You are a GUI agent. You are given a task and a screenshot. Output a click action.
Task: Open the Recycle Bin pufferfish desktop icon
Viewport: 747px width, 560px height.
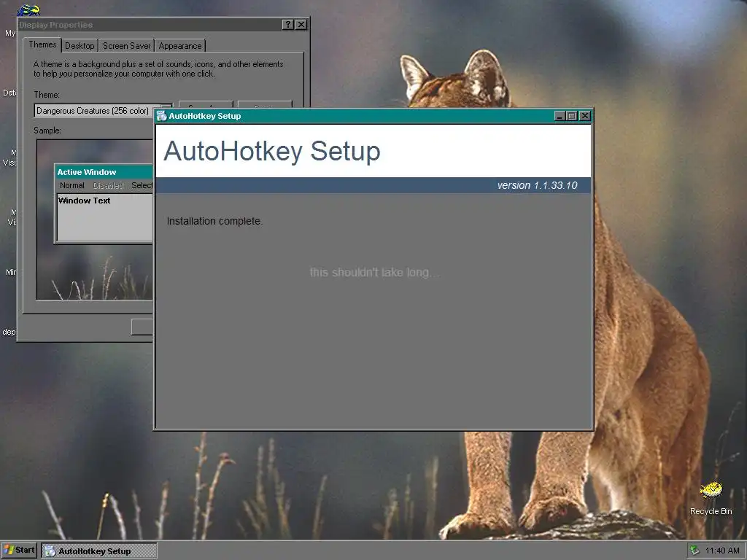point(711,490)
